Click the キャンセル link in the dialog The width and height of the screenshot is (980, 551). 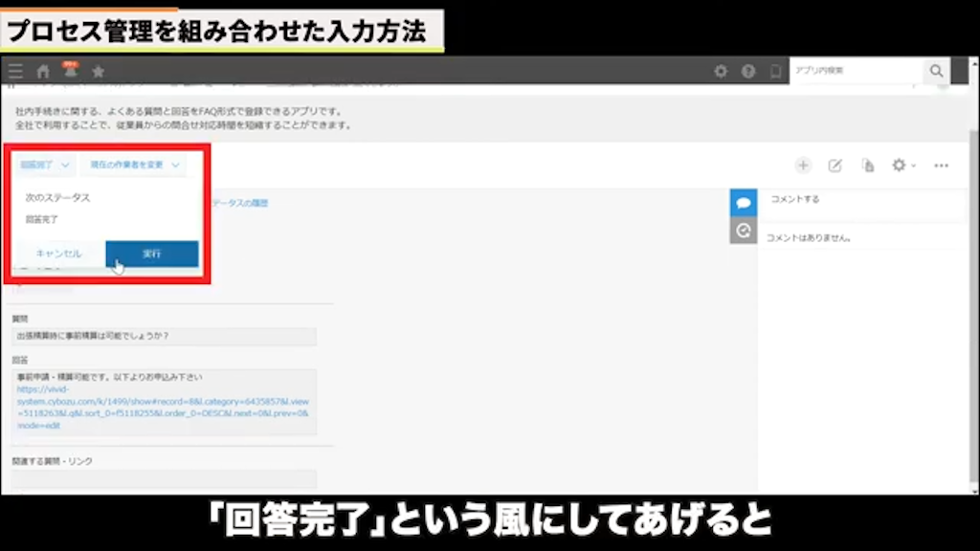pos(58,253)
